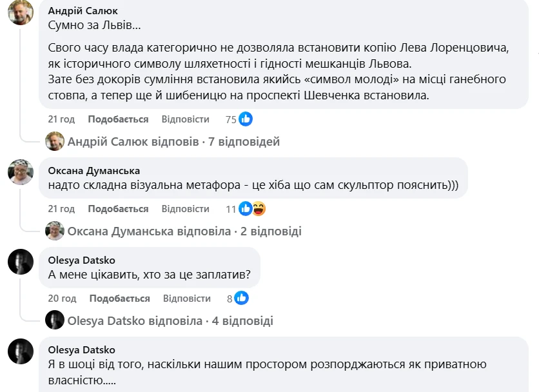The image size is (539, 392).
Task: Open Оксана Думанська's profile avatar
Action: [21, 171]
